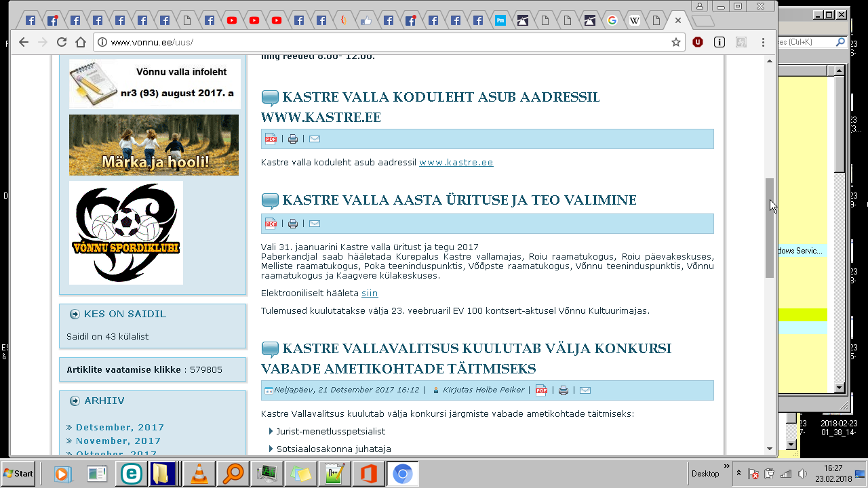Click the 'Kirjutas Helbe Peiker' author text
Image resolution: width=868 pixels, height=488 pixels.
(x=484, y=390)
